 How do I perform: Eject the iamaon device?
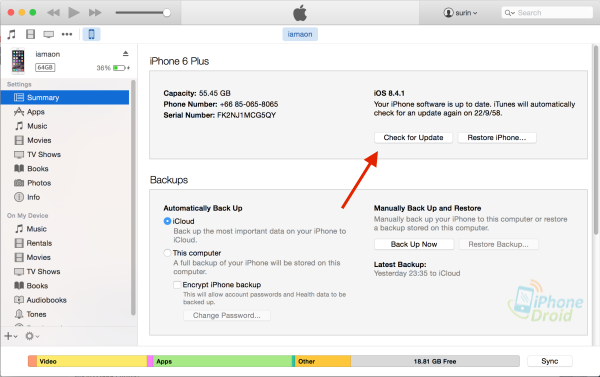126,54
